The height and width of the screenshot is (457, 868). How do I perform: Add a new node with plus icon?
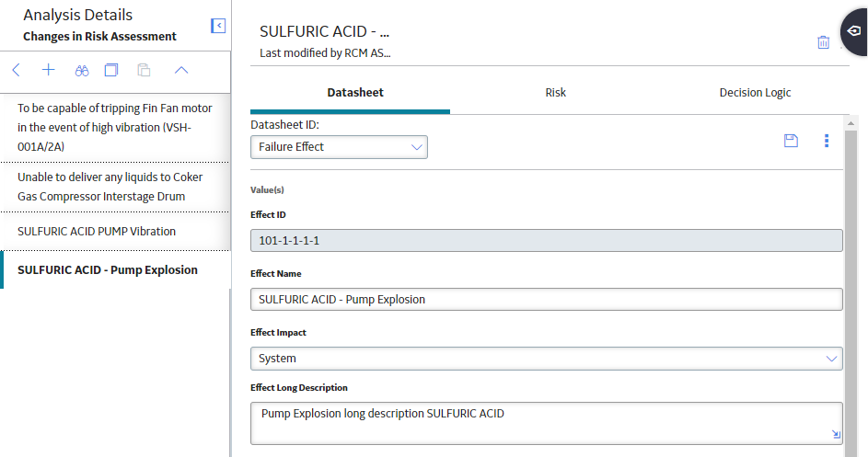49,70
